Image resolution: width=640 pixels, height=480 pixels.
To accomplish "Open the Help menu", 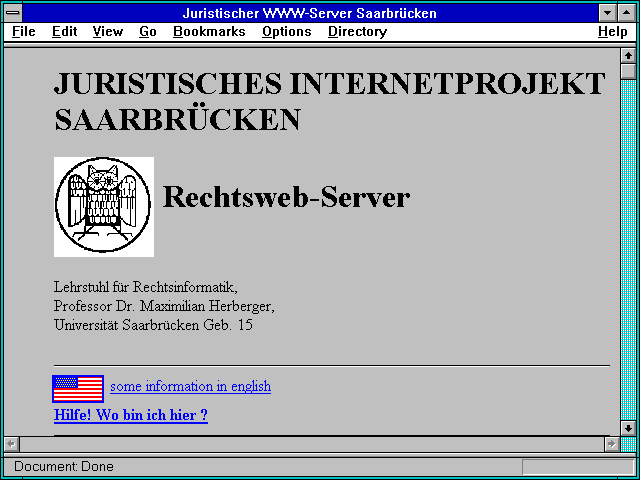I will pos(613,32).
